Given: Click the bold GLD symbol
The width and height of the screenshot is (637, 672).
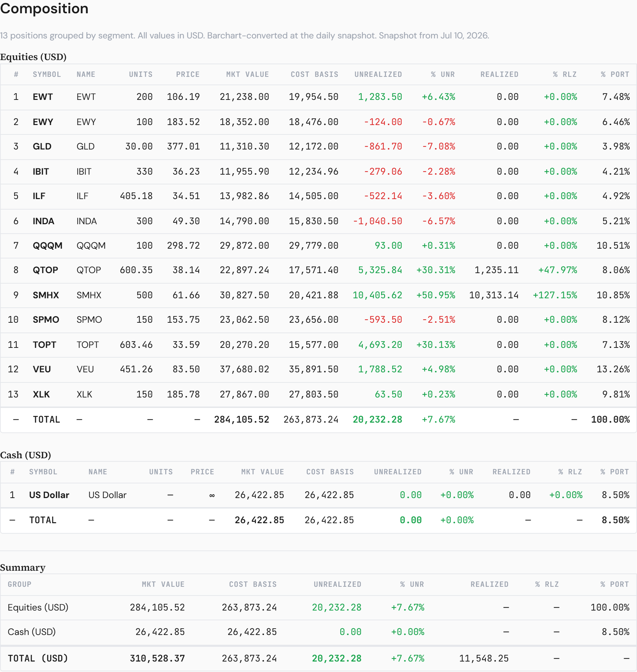Looking at the screenshot, I should point(42,146).
